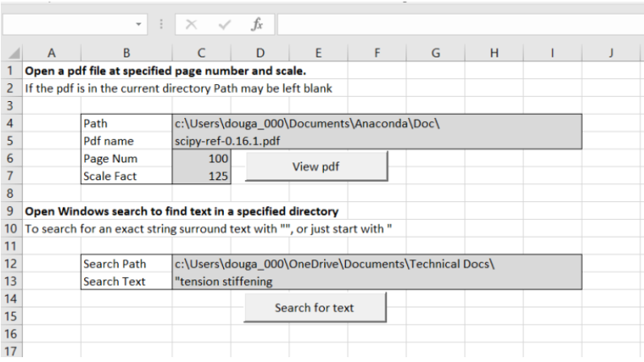This screenshot has width=644, height=362.
Task: Select row 8 header
Action: [x=11, y=193]
